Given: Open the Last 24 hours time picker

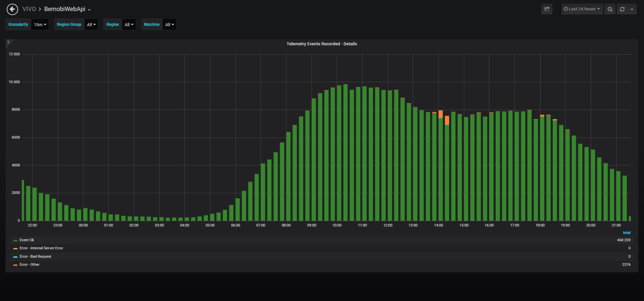Looking at the screenshot, I should point(582,9).
